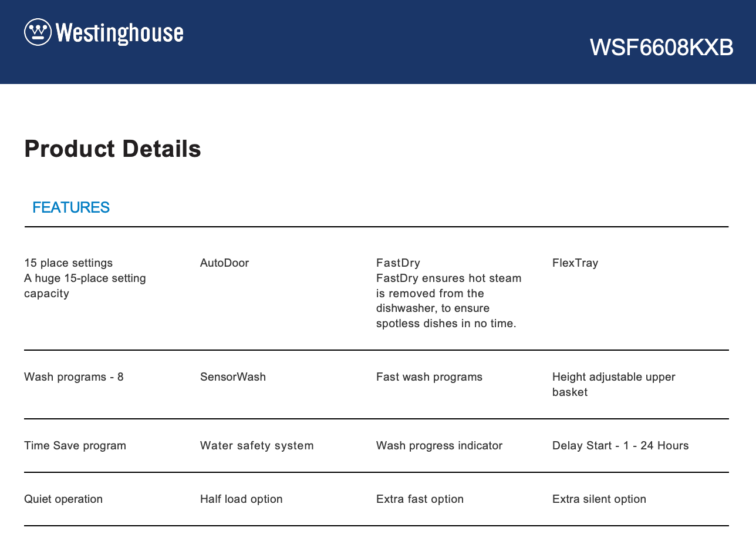The image size is (756, 551).
Task: Click Delay Start 1 - 24 Hours
Action: point(620,446)
